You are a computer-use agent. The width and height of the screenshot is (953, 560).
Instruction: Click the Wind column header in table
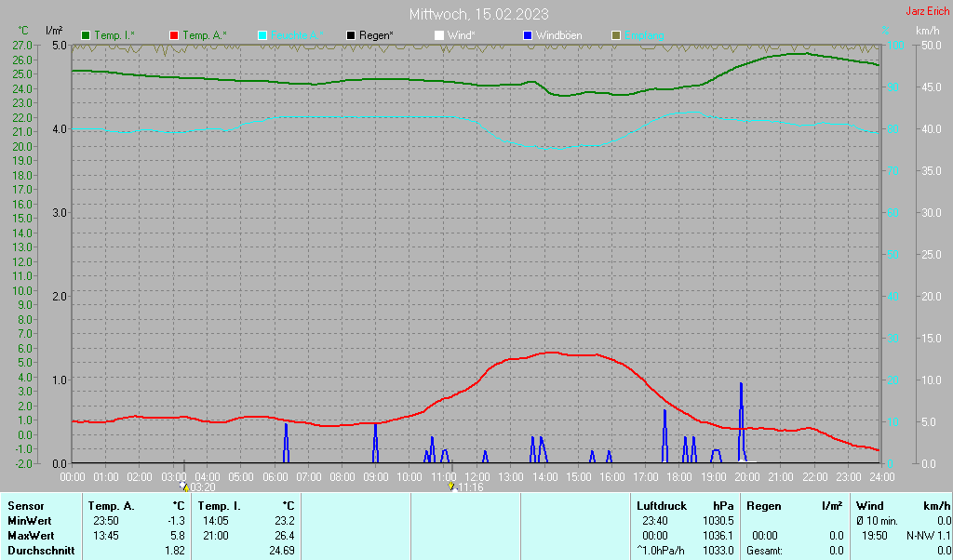[x=870, y=506]
